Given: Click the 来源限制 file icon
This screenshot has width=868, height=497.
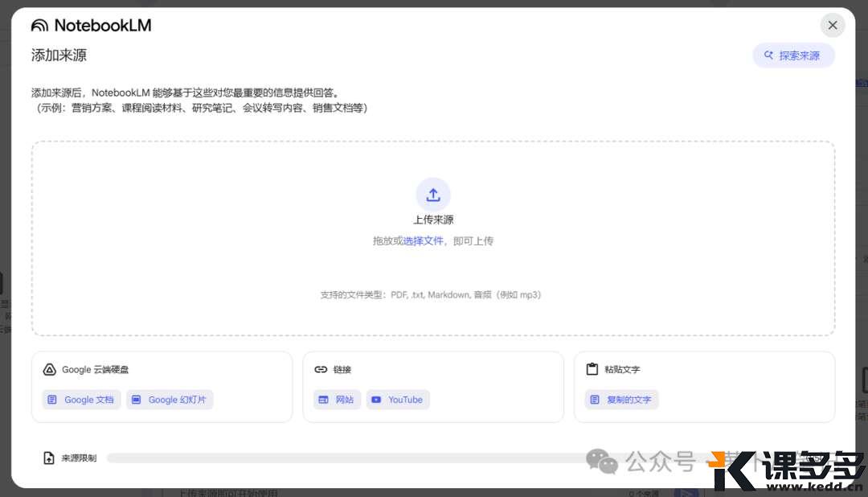Looking at the screenshot, I should (49, 458).
